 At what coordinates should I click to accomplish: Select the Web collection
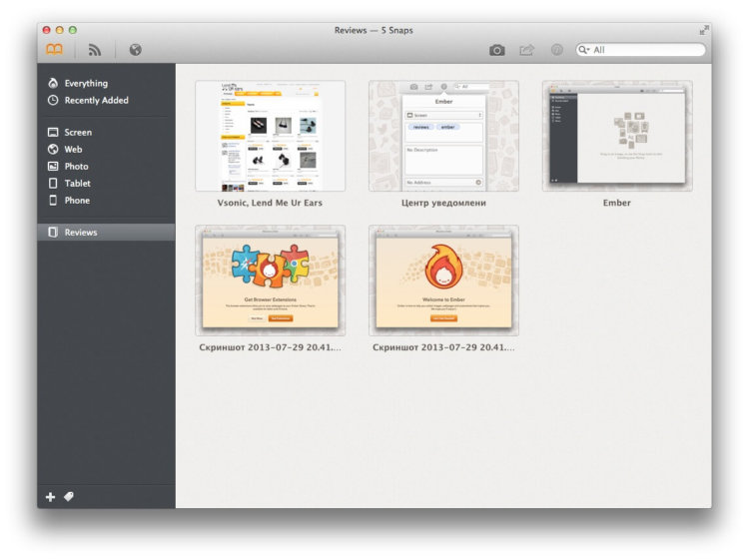[x=106, y=150]
